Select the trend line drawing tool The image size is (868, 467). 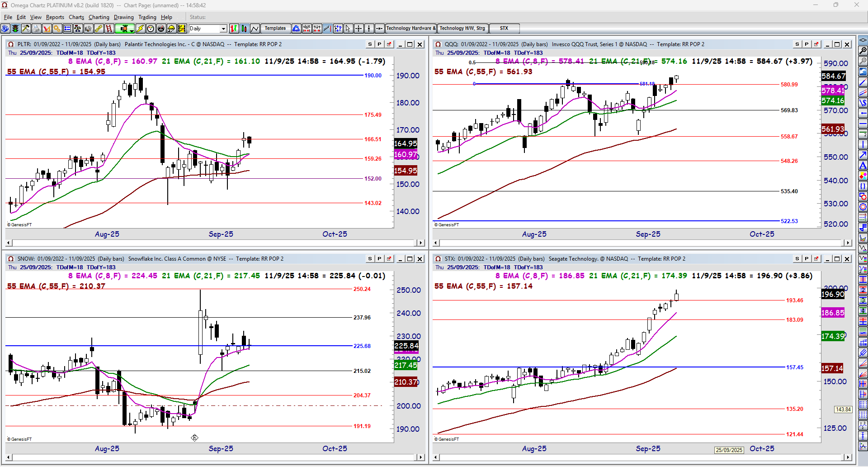[863, 82]
